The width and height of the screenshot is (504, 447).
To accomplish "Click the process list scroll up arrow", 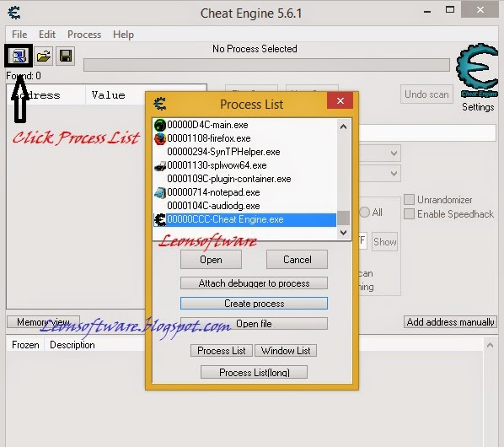I will 343,127.
